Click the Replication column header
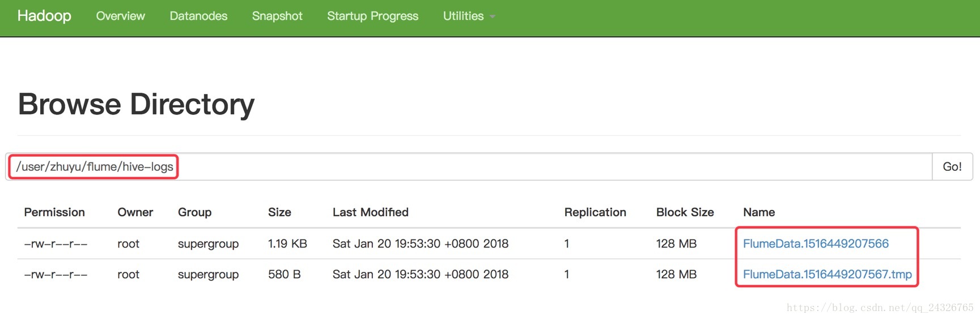The height and width of the screenshot is (319, 980). point(595,212)
